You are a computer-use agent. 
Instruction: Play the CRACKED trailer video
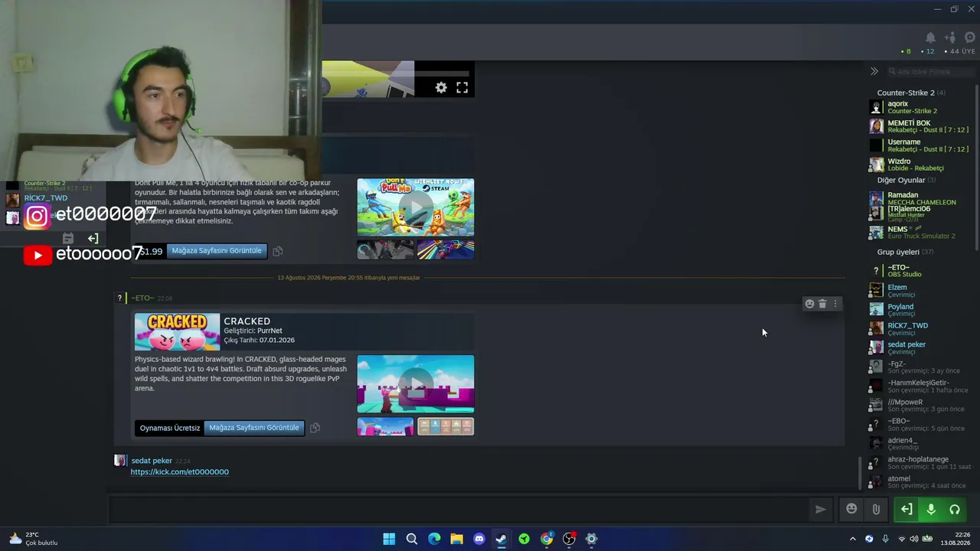point(416,383)
